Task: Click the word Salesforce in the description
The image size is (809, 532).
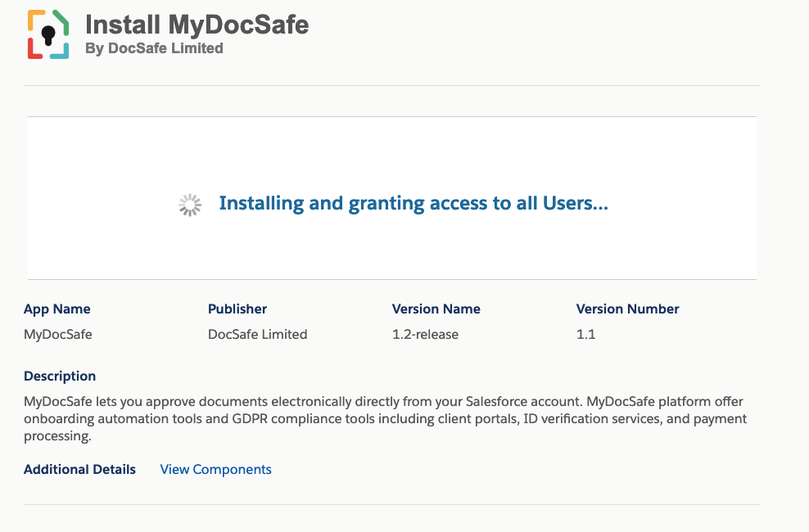Action: pos(495,402)
